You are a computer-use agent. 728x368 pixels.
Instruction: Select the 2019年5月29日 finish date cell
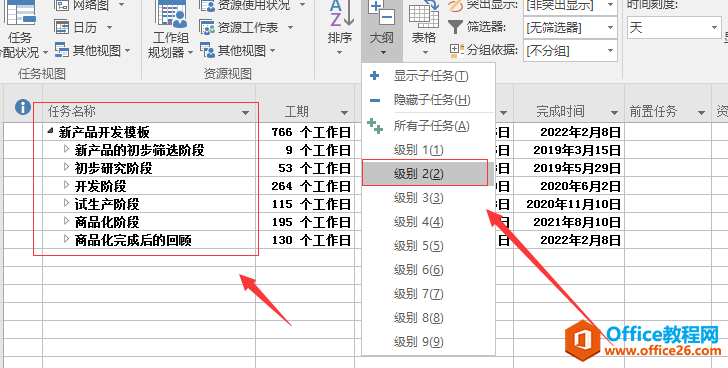tap(569, 168)
